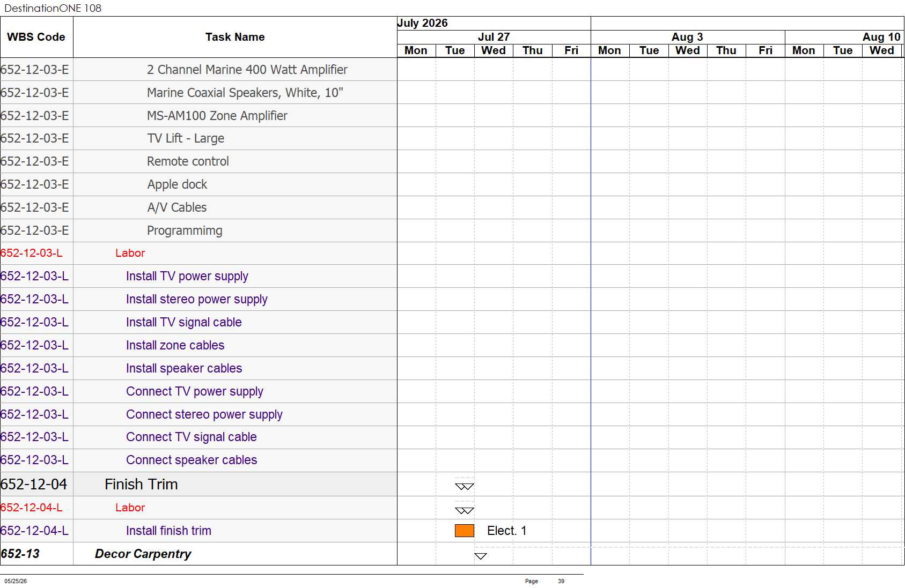905x588 pixels.
Task: Select the Install TV power supply task
Action: [187, 276]
